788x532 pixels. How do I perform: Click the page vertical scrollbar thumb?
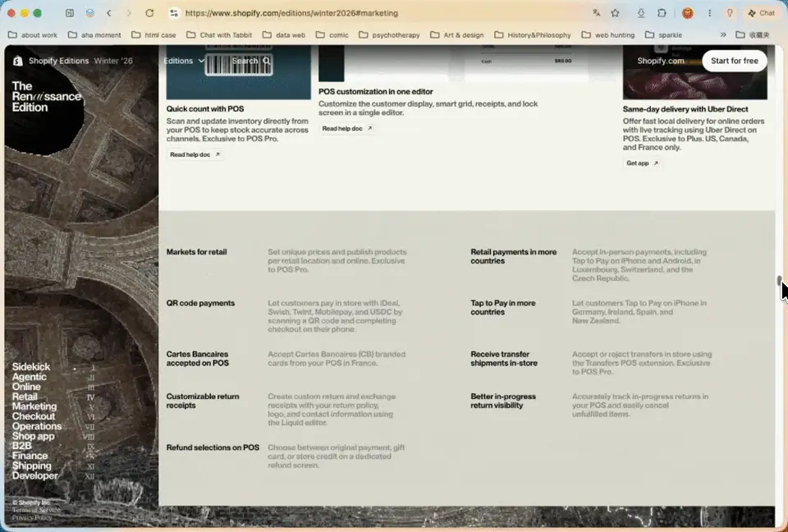[x=780, y=280]
